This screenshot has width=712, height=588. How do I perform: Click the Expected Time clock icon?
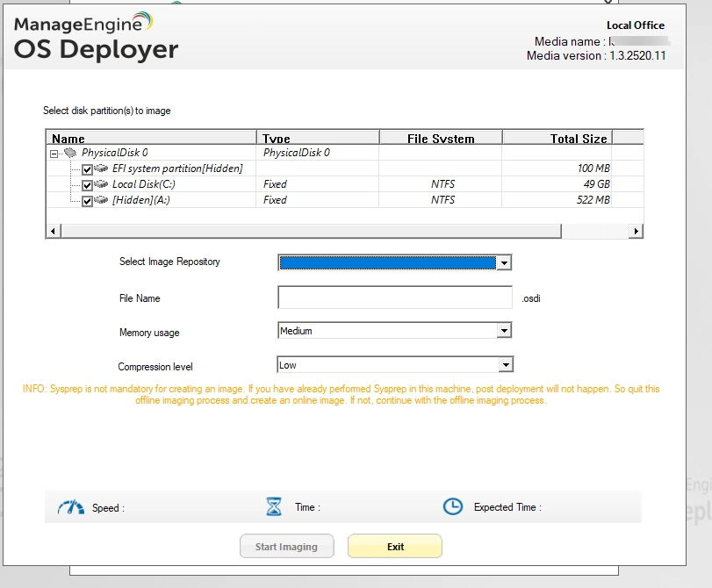(x=453, y=506)
